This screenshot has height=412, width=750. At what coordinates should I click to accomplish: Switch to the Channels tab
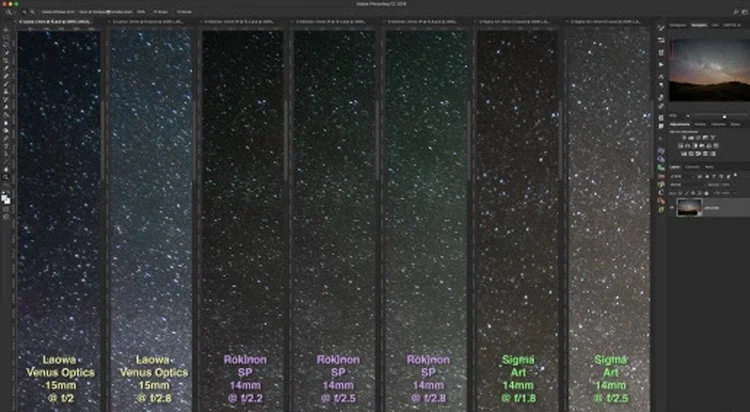pyautogui.click(x=692, y=167)
